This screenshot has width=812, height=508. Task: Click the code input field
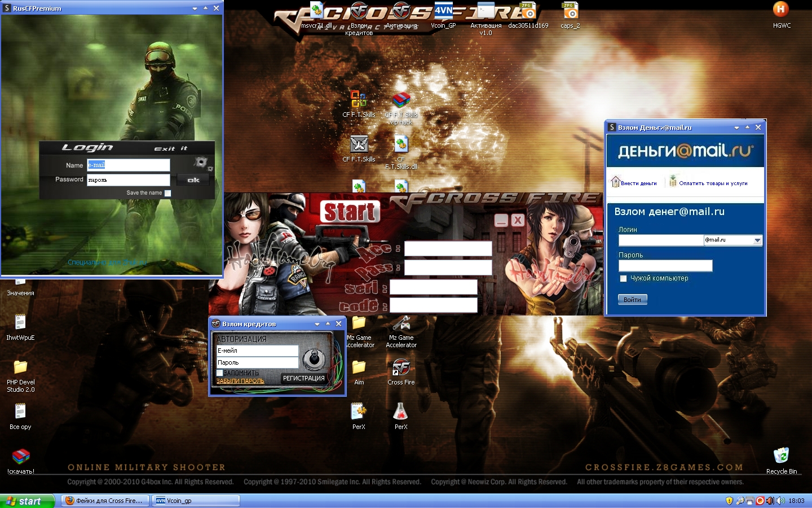pos(434,305)
